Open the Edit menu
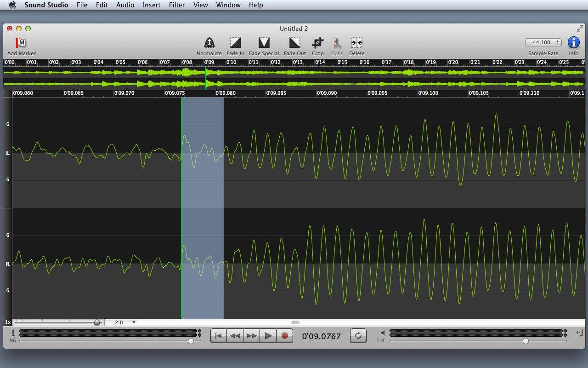 click(x=102, y=5)
